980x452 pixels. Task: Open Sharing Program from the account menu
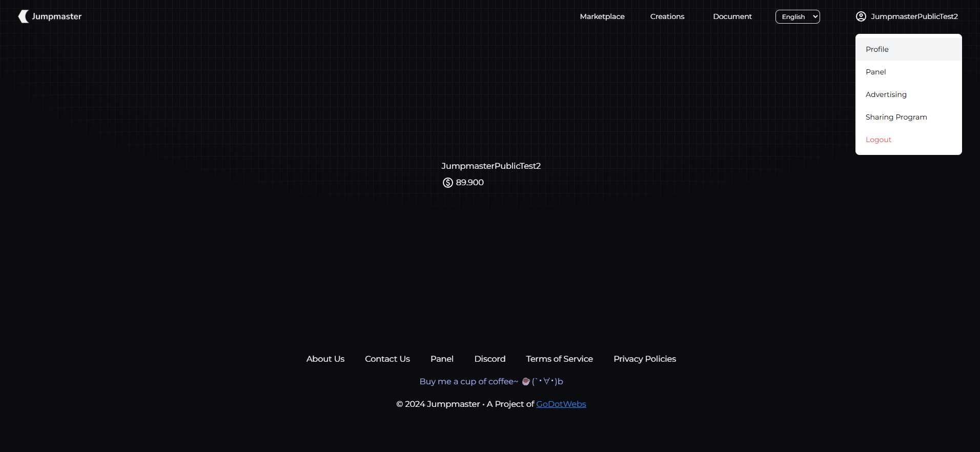point(896,117)
